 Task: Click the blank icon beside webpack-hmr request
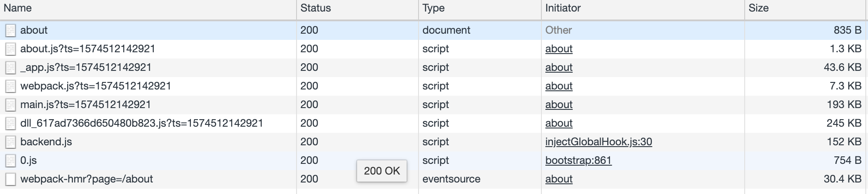tap(11, 179)
